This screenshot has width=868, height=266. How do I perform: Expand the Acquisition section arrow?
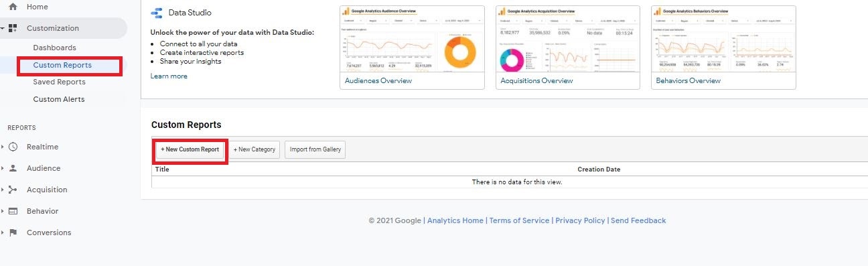click(3, 190)
